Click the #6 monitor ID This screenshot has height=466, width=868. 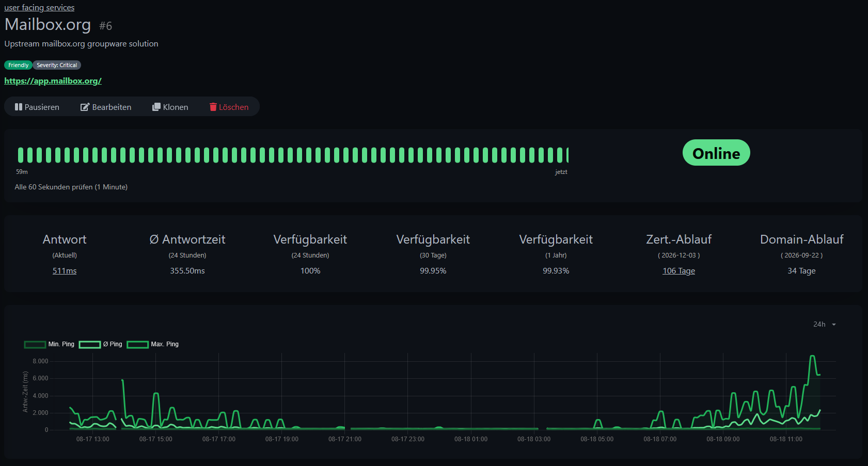(105, 26)
